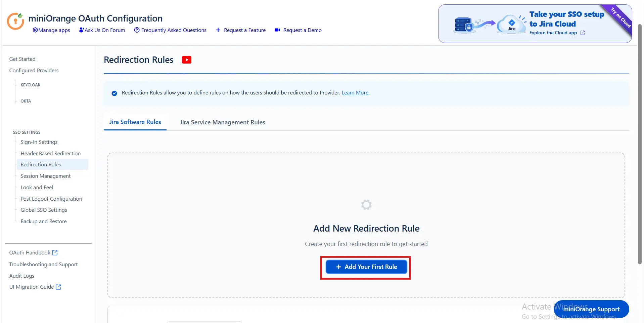The width and height of the screenshot is (644, 323).
Task: Open the OAuth Handbook external link icon
Action: click(x=55, y=253)
